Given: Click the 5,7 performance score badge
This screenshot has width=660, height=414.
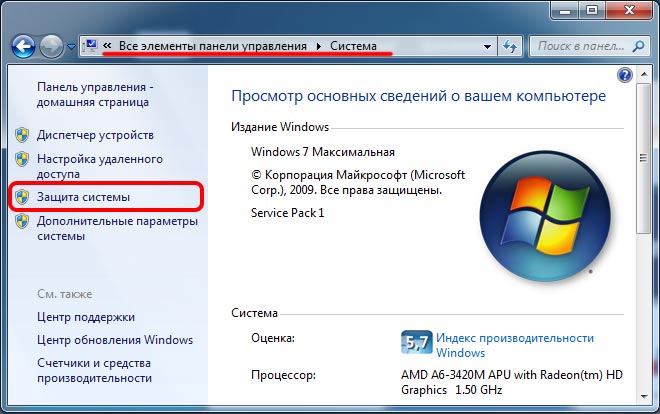Looking at the screenshot, I should click(x=416, y=342).
